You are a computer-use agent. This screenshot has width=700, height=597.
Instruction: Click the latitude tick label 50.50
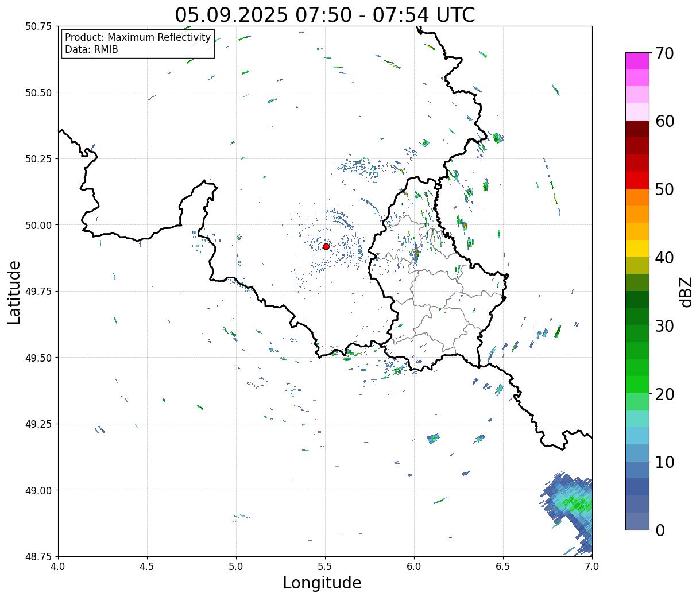click(x=38, y=92)
